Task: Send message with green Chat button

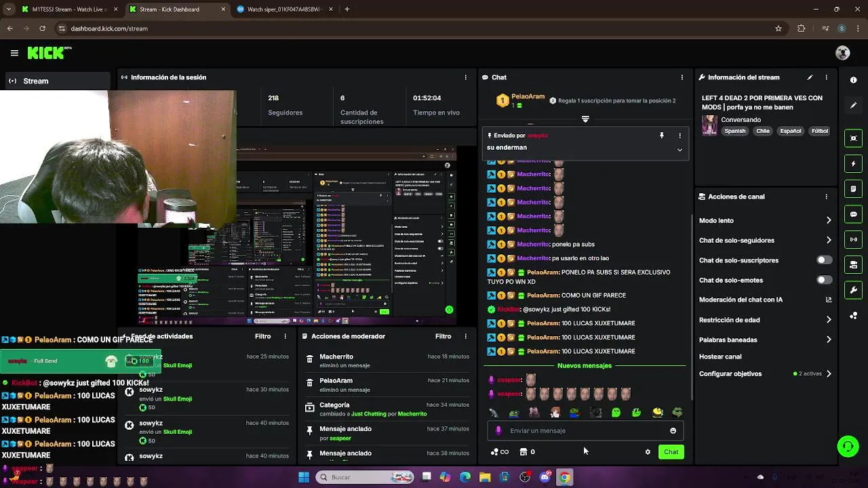Action: (671, 452)
